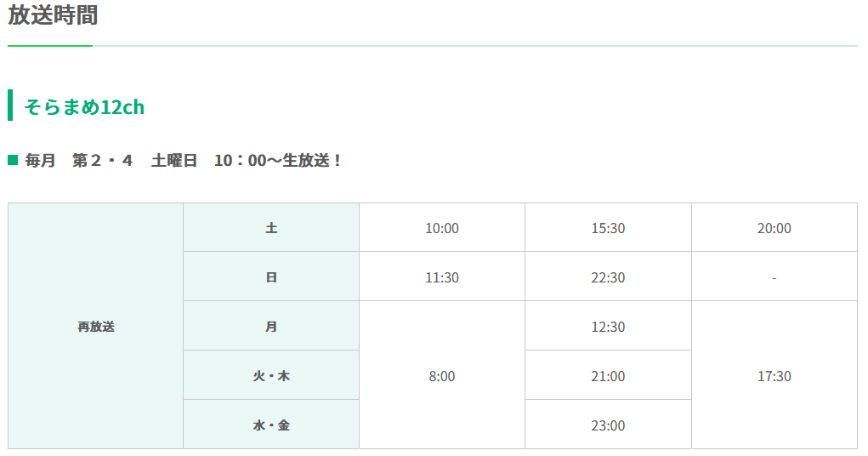Click the live broadcast text 10:00〜生放送
Viewport: 868px width, 456px height.
point(277,161)
